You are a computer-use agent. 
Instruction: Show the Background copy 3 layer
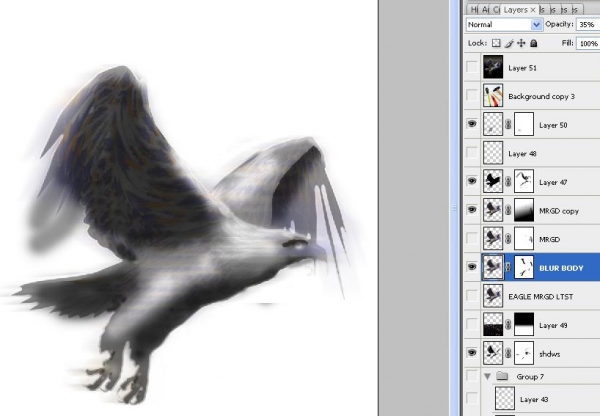472,96
